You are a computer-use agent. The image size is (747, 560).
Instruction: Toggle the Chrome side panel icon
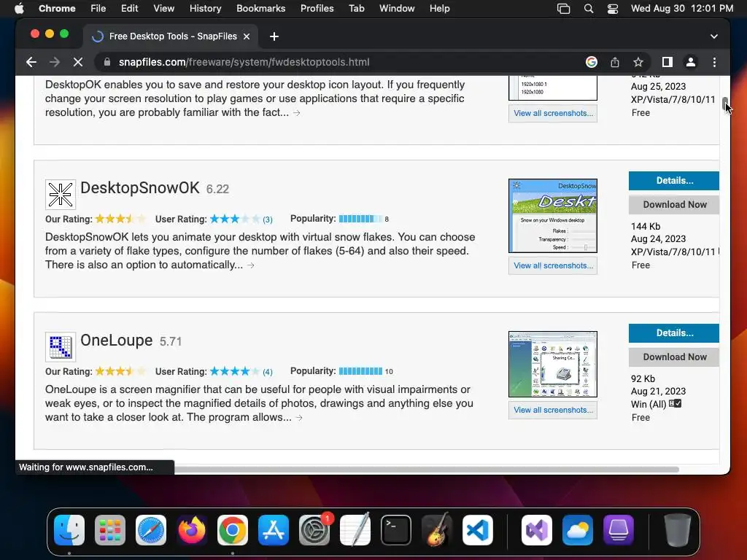click(667, 62)
